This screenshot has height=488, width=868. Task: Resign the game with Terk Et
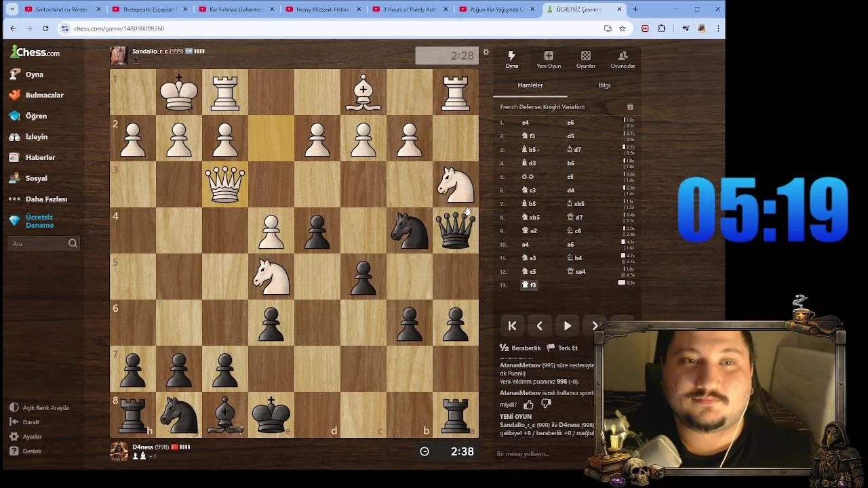point(562,348)
